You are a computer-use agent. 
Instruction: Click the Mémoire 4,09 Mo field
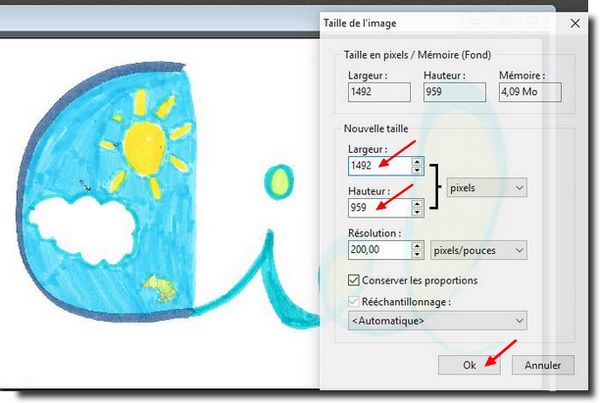pos(530,92)
